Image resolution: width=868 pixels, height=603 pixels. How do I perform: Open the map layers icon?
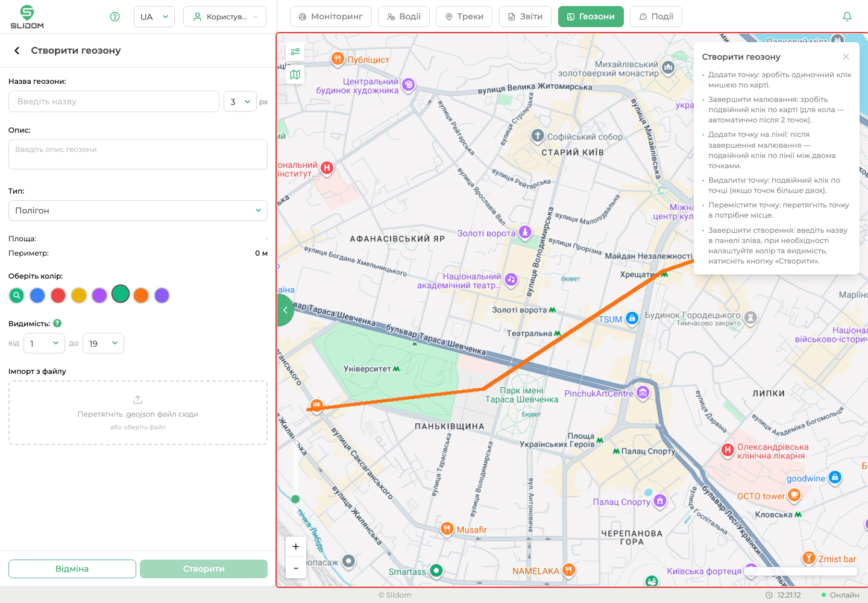tap(295, 75)
